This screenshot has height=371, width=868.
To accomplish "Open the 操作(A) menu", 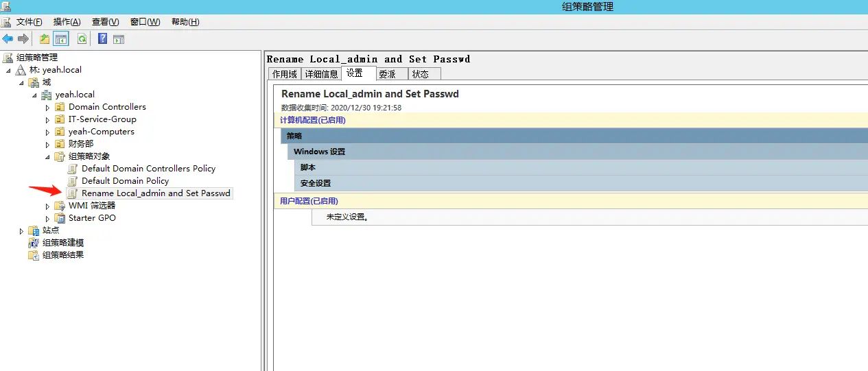I will click(67, 22).
